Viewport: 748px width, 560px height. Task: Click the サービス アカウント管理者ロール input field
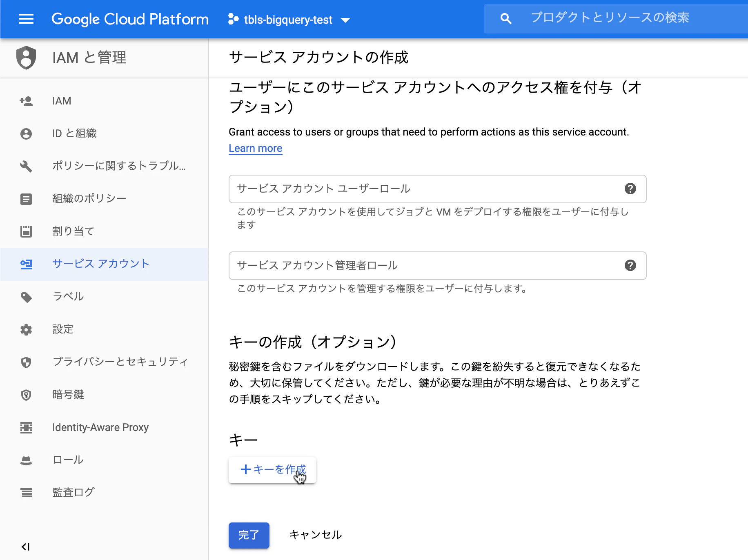[x=437, y=266]
